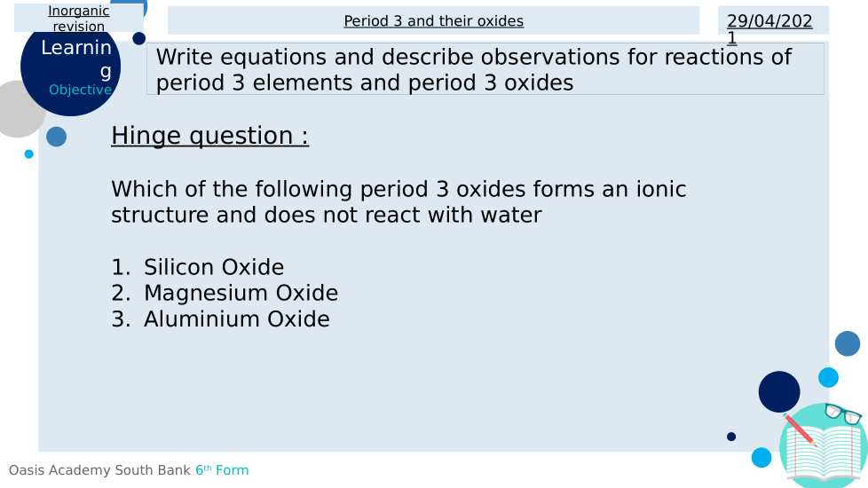
Task: Click the small light blue dot at far left
Action: pos(28,154)
